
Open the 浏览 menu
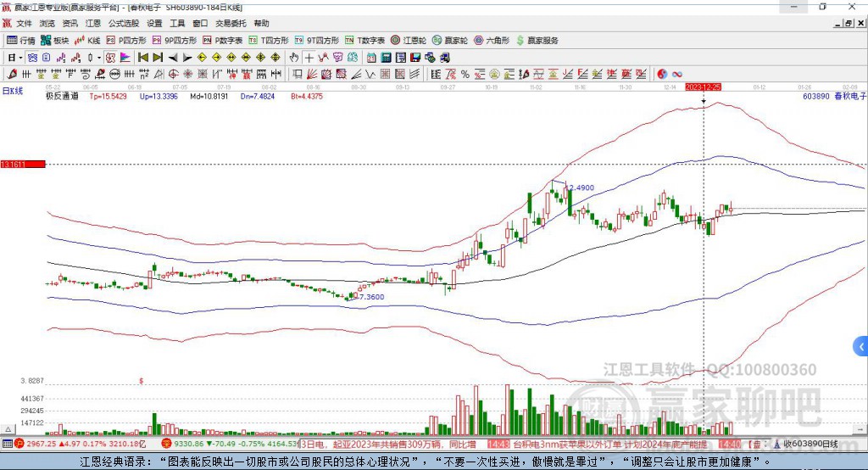click(47, 23)
